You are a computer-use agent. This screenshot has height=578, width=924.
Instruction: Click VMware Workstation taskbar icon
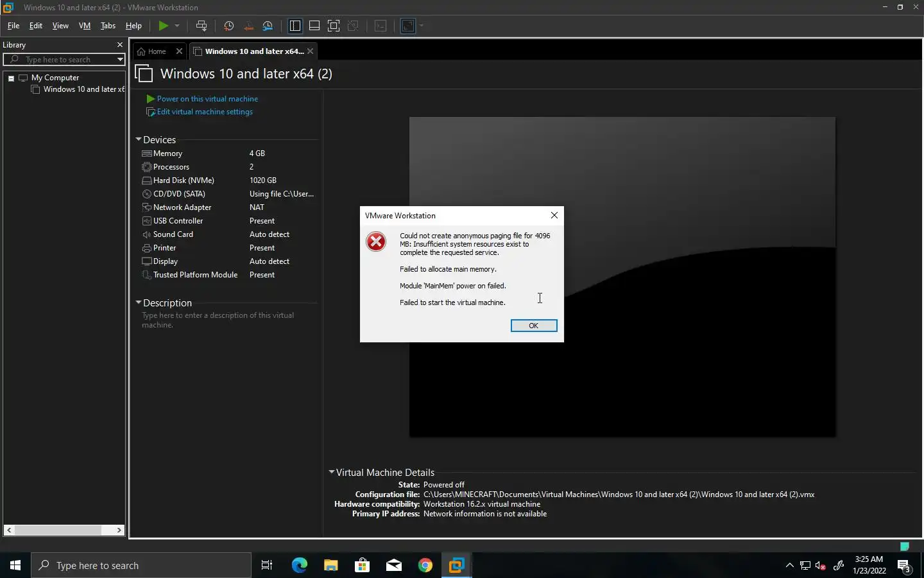point(457,565)
